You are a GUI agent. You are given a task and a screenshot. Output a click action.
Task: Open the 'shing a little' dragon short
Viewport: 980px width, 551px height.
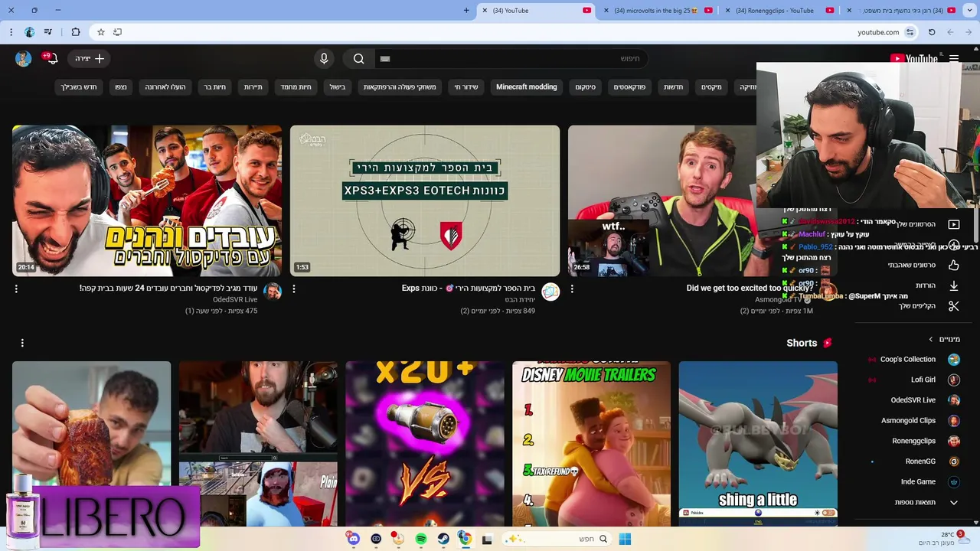click(758, 444)
